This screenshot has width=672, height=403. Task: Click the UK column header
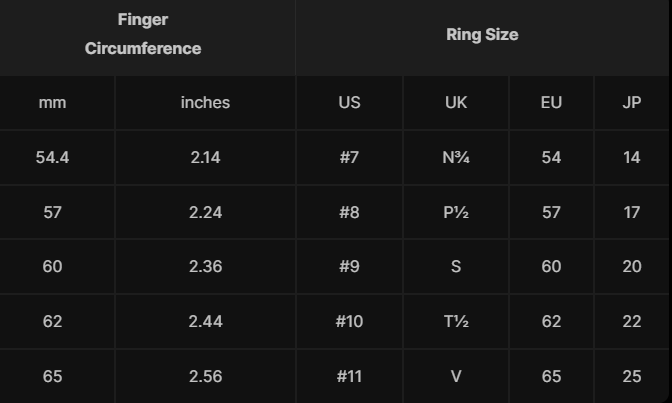pyautogui.click(x=456, y=102)
